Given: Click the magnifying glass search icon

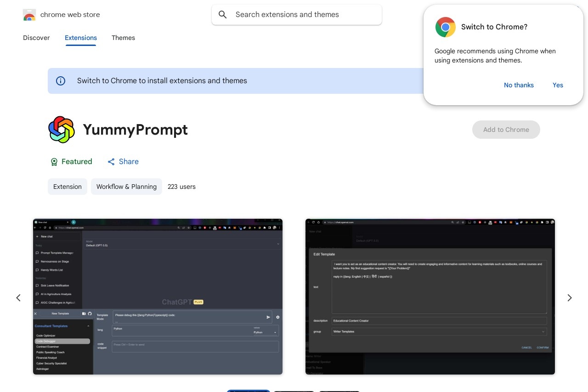Looking at the screenshot, I should click(223, 15).
